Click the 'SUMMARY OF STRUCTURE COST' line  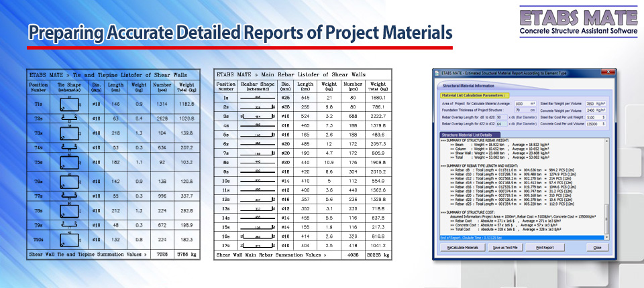point(468,212)
